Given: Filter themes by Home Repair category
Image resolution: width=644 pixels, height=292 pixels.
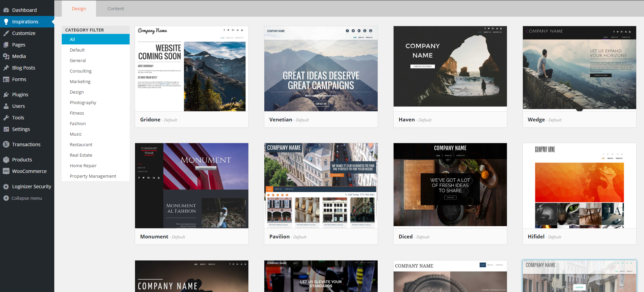Looking at the screenshot, I should coord(96,166).
